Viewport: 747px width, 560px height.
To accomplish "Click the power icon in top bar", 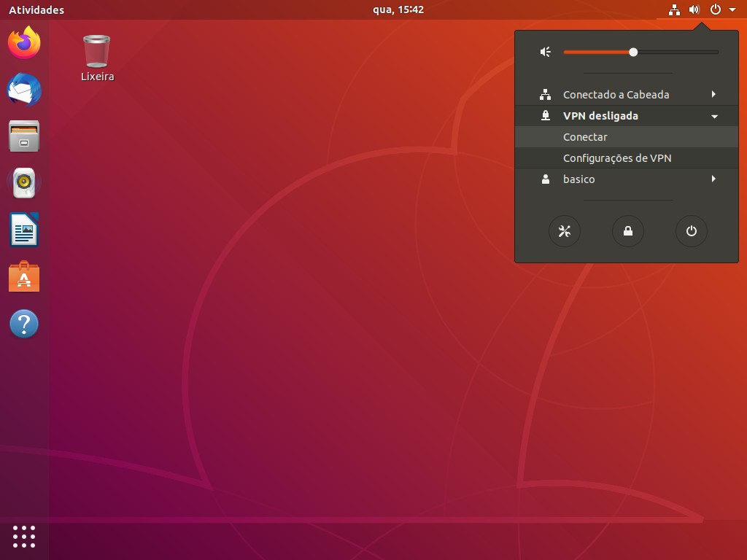I will 715,9.
